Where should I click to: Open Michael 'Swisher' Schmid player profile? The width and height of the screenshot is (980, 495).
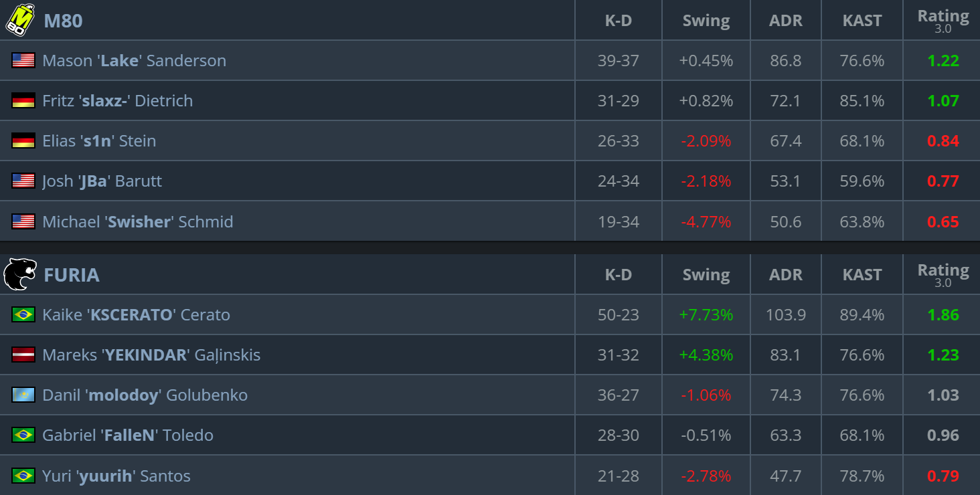(138, 221)
